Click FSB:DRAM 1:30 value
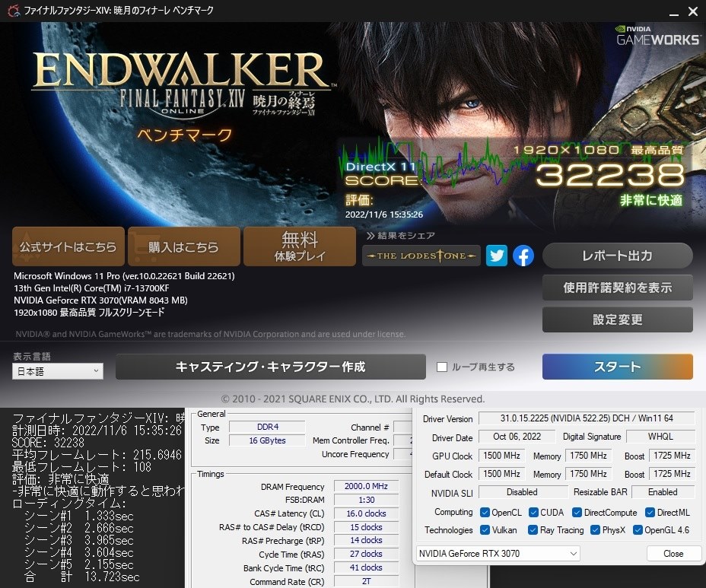 pos(366,500)
